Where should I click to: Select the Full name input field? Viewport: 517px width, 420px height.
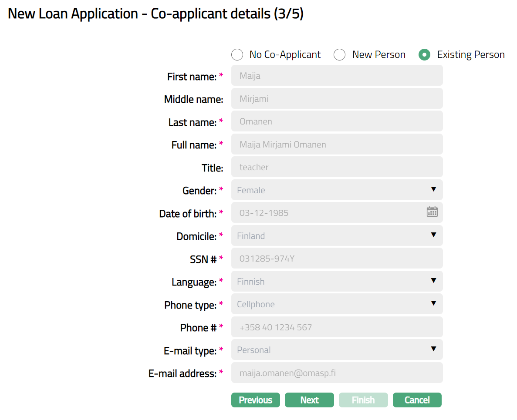(337, 144)
